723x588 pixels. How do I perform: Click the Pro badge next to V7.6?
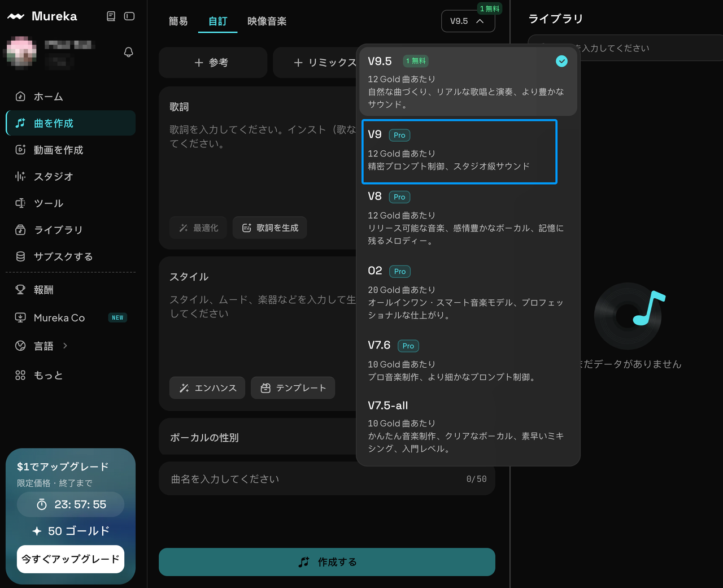(x=408, y=346)
